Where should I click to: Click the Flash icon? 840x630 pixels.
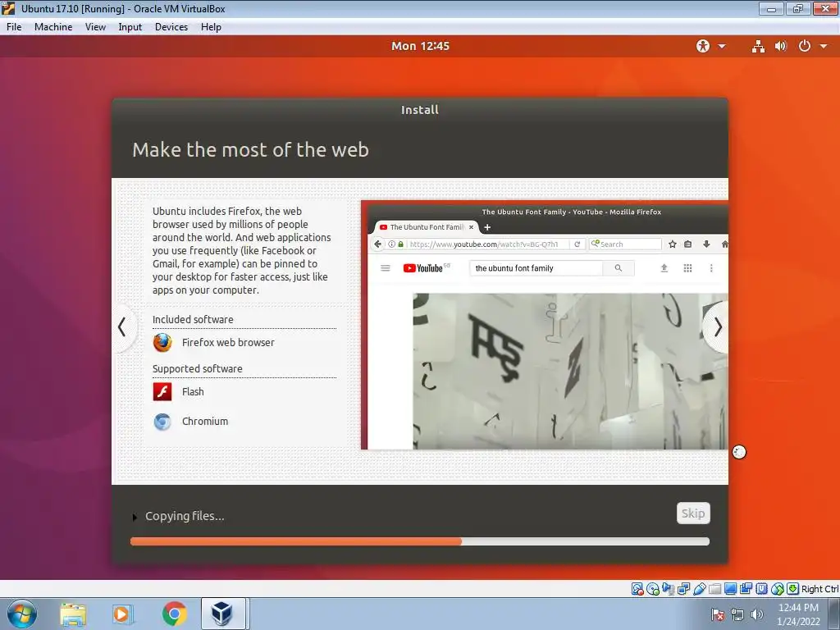[162, 391]
